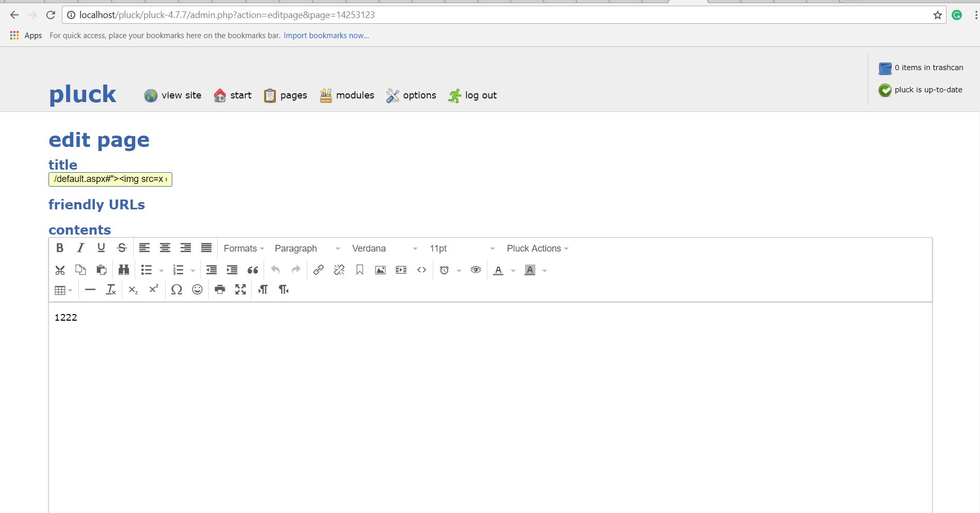Click the page title input field
This screenshot has width=980, height=513.
[x=110, y=179]
